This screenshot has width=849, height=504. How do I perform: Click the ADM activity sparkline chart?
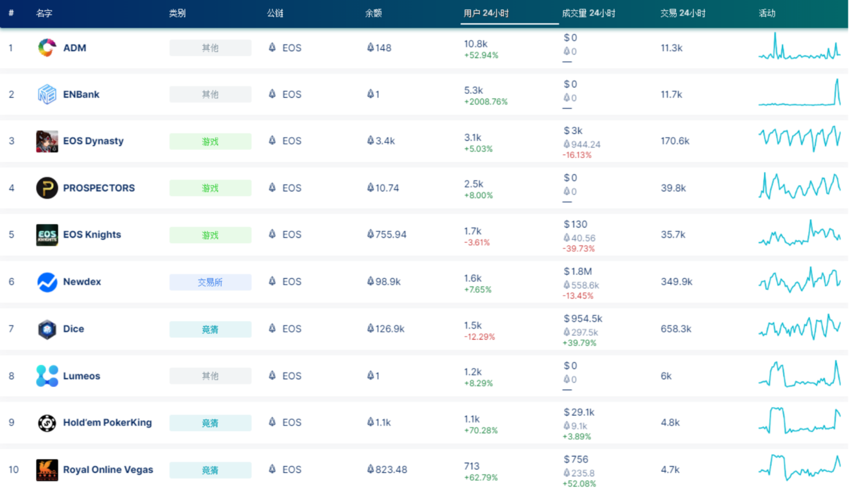tap(800, 47)
